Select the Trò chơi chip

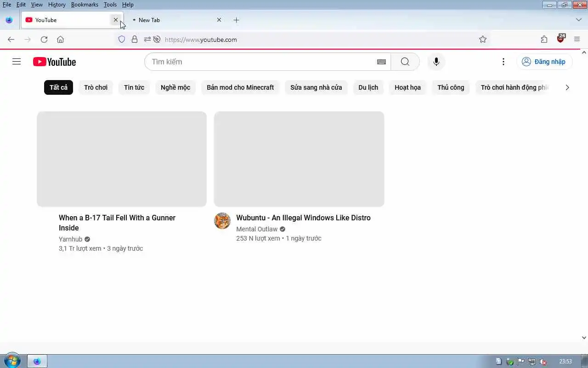coord(96,87)
